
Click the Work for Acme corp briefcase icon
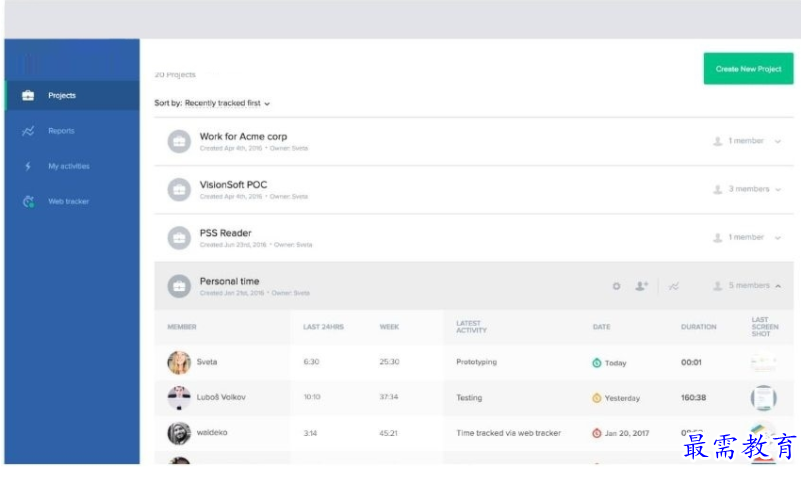179,141
